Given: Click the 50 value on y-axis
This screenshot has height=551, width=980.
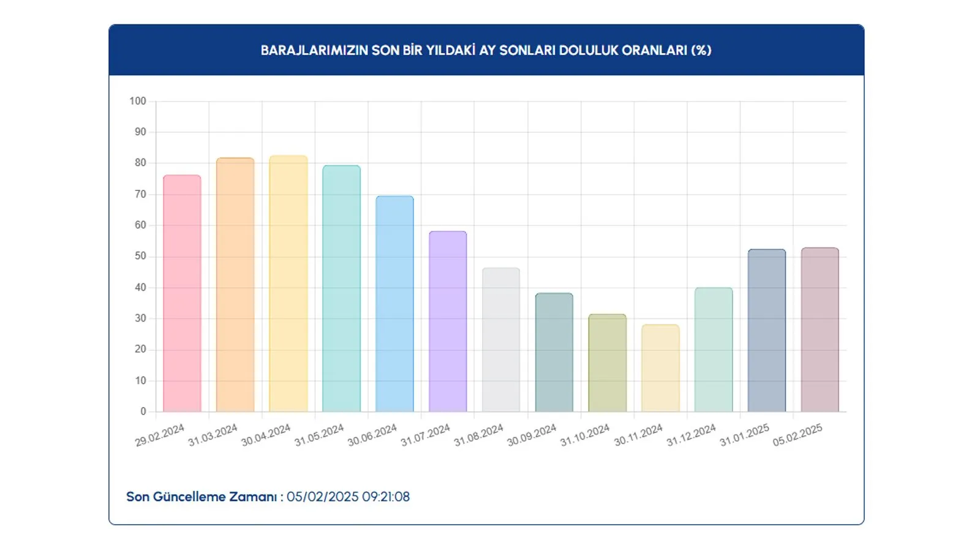Looking at the screenshot, I should pos(140,256).
